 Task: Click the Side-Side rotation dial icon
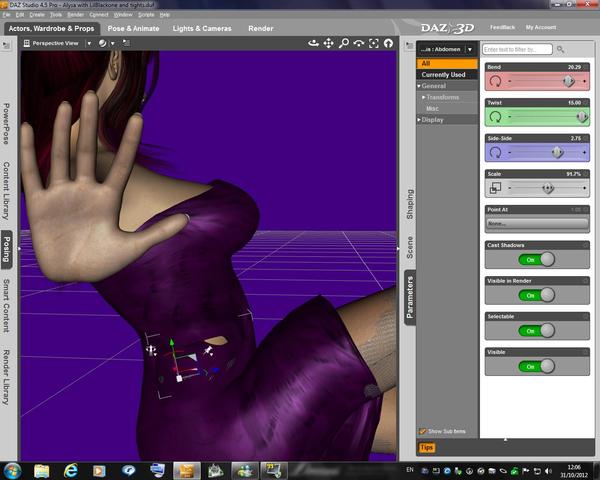495,152
